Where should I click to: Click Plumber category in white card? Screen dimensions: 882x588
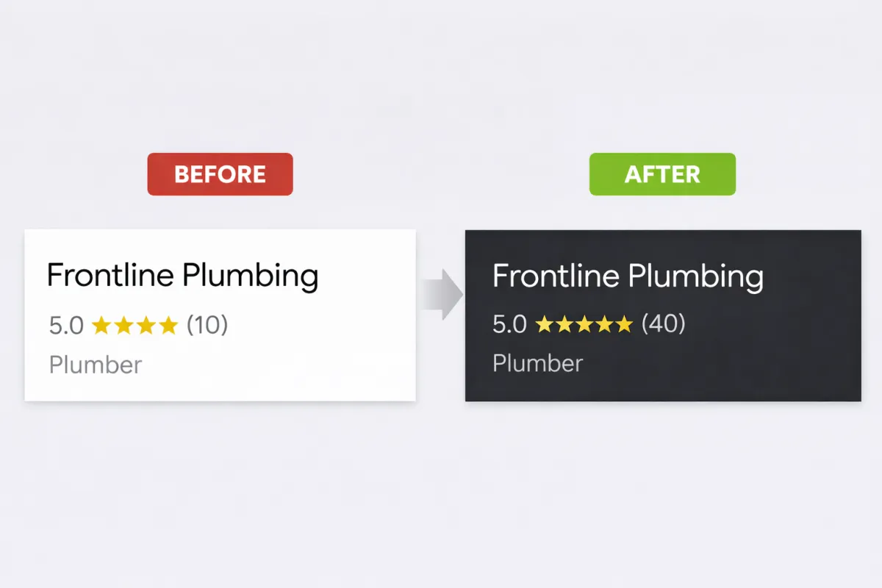tap(96, 365)
